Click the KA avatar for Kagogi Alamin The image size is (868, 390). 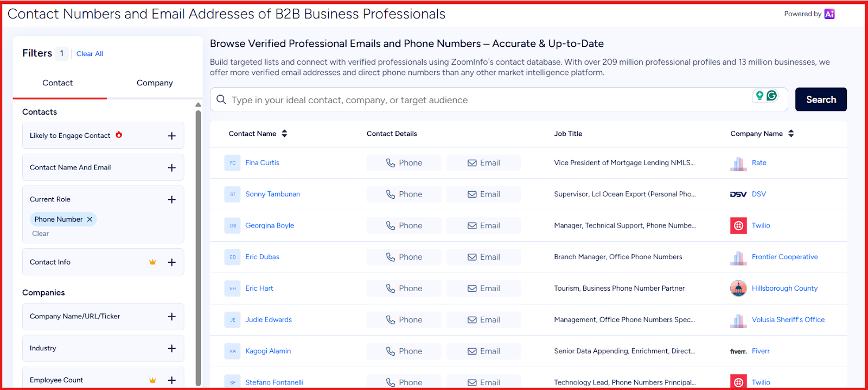tap(233, 351)
